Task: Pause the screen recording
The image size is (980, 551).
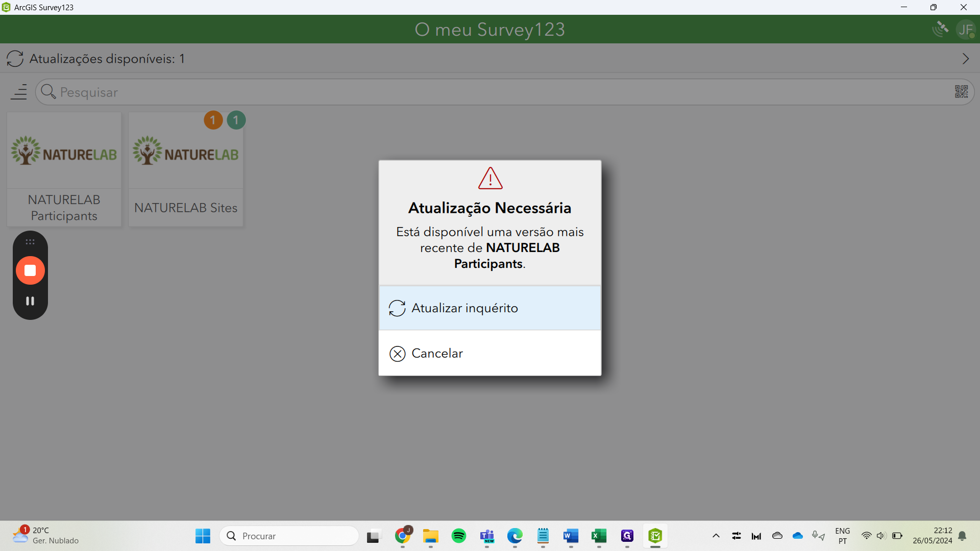Action: (x=30, y=301)
